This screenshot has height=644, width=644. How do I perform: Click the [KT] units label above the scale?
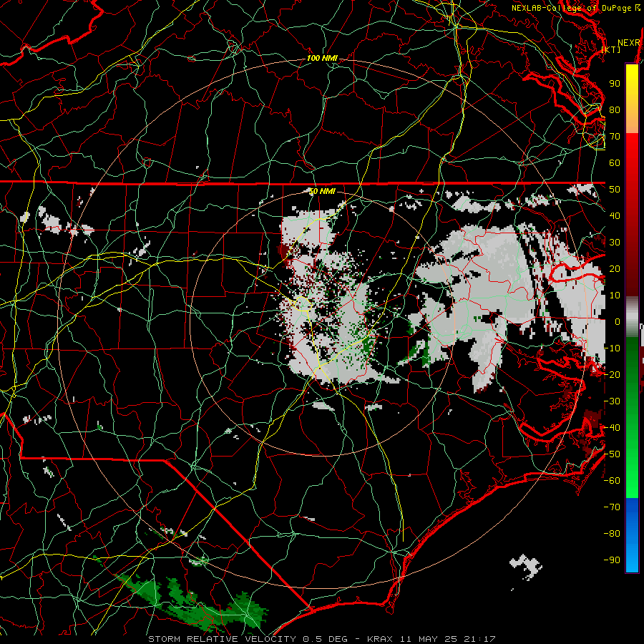[611, 49]
